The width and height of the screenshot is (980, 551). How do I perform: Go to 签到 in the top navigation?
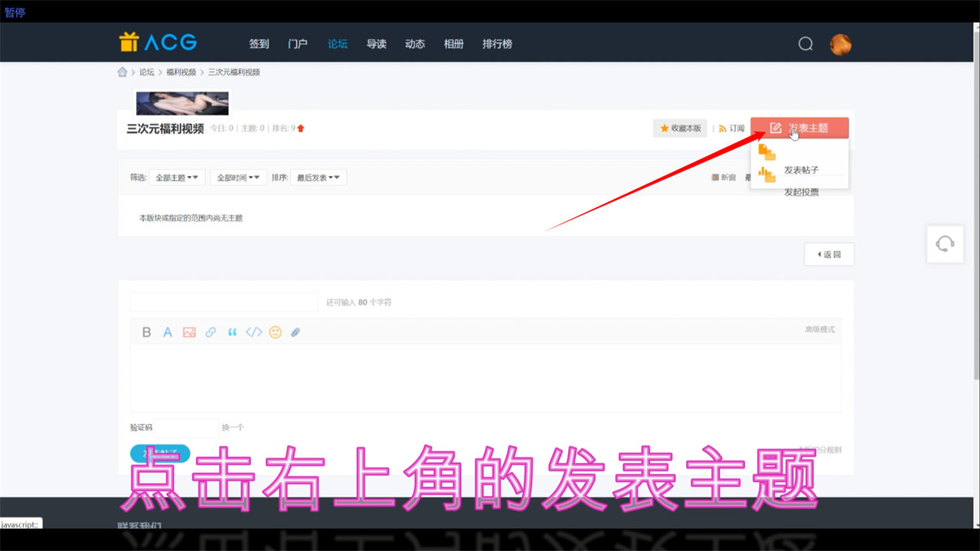[x=259, y=44]
